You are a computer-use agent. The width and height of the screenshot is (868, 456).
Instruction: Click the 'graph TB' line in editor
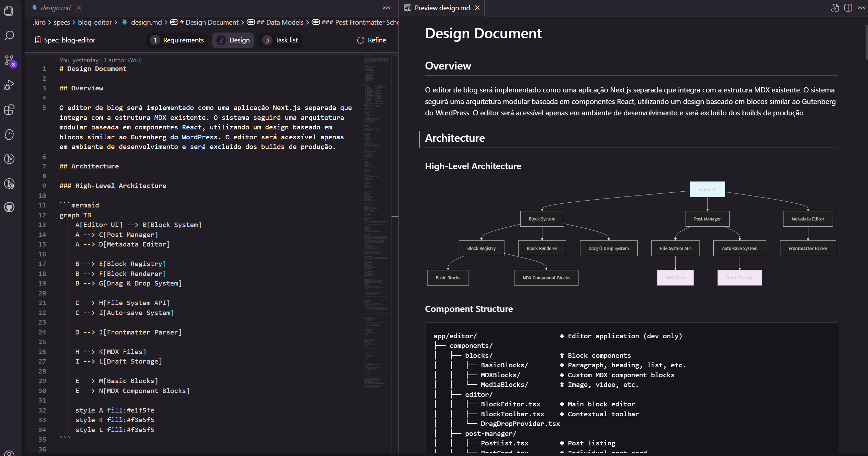click(75, 215)
